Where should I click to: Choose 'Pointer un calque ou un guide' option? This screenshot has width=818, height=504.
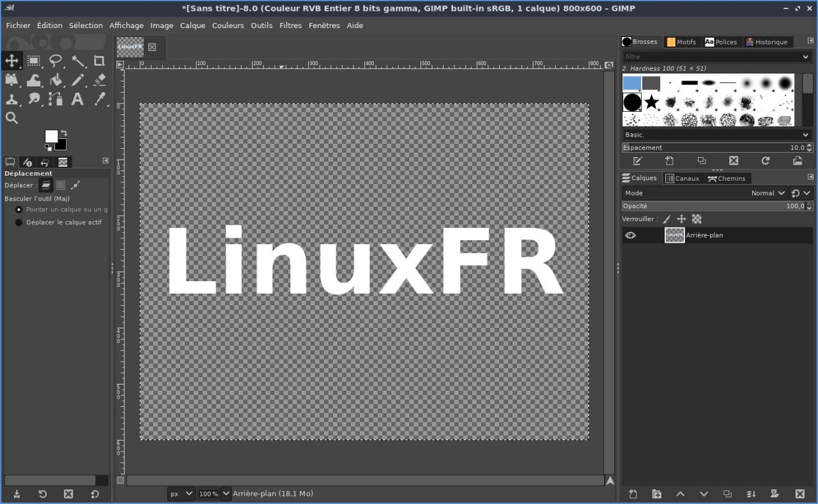point(62,210)
